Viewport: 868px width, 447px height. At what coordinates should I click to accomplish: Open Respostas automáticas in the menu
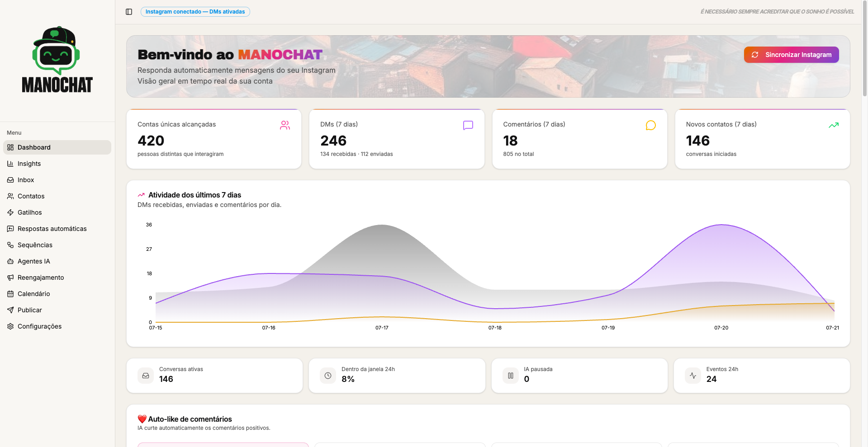coord(57,229)
